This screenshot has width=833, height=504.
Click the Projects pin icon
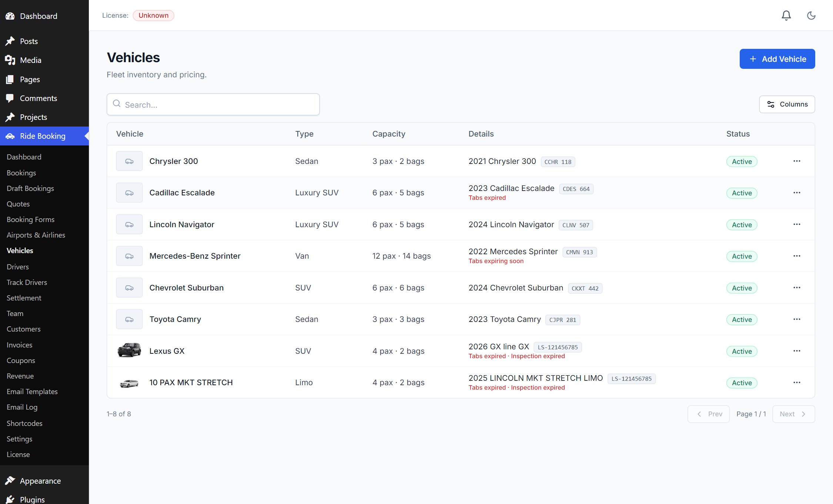click(10, 117)
